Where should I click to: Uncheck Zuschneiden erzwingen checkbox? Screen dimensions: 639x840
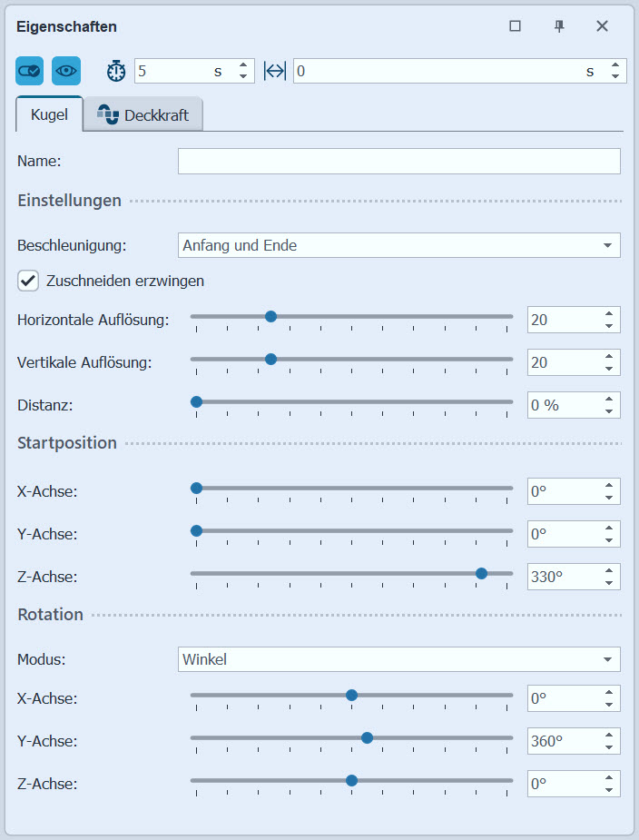(28, 281)
